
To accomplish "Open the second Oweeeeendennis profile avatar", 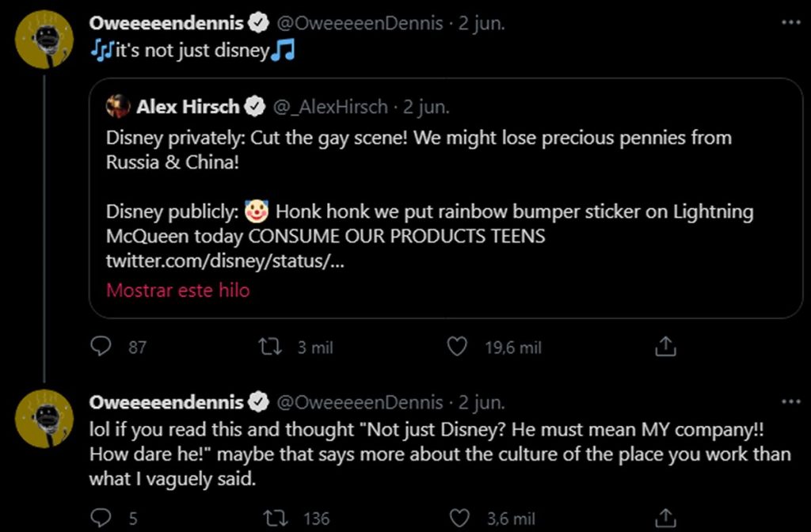I will click(46, 418).
